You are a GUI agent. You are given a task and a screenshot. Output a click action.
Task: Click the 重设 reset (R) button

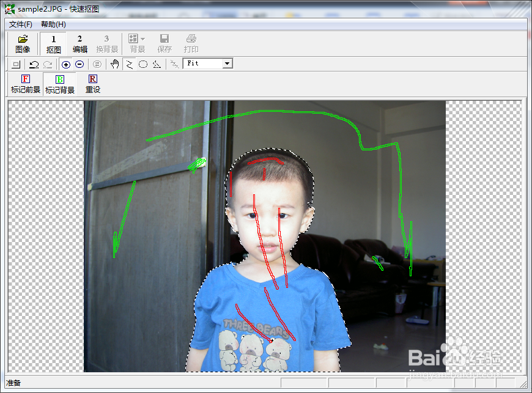[92, 84]
